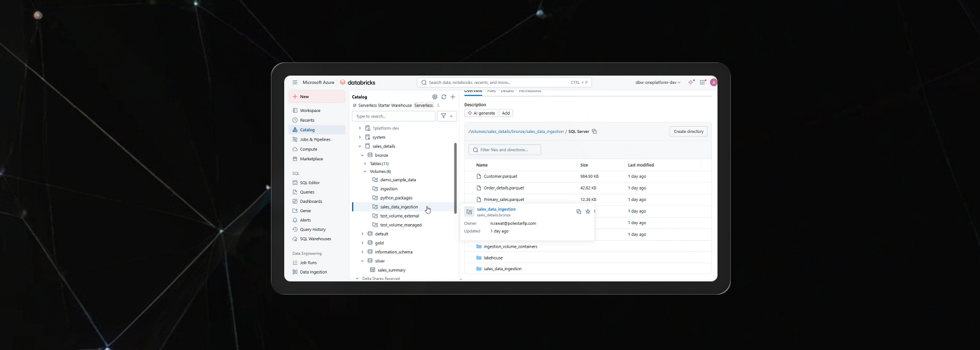This screenshot has height=350, width=980.
Task: Switch to the Overview tab
Action: tap(473, 91)
